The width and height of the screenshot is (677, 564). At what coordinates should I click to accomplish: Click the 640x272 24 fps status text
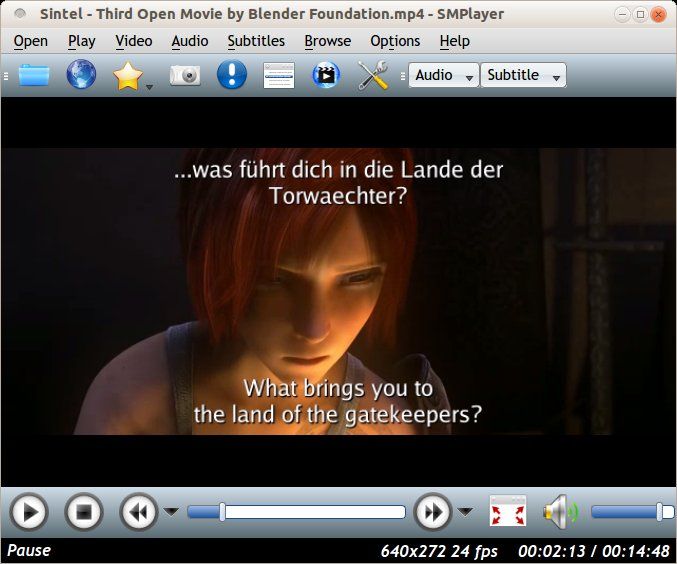point(439,551)
